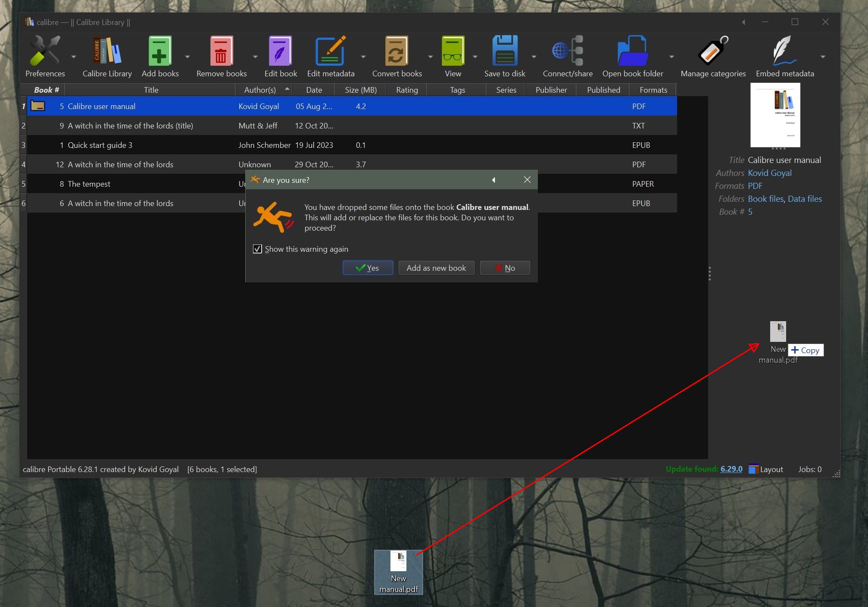Sort by the Rating column header
Screen dimensions: 868x607
tap(406, 90)
